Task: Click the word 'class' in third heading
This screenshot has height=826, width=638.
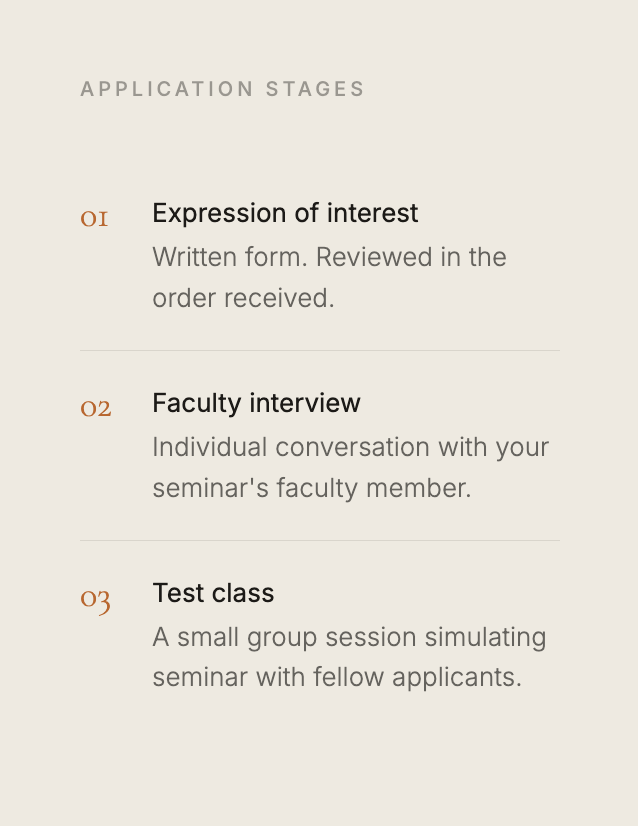Action: pyautogui.click(x=243, y=593)
